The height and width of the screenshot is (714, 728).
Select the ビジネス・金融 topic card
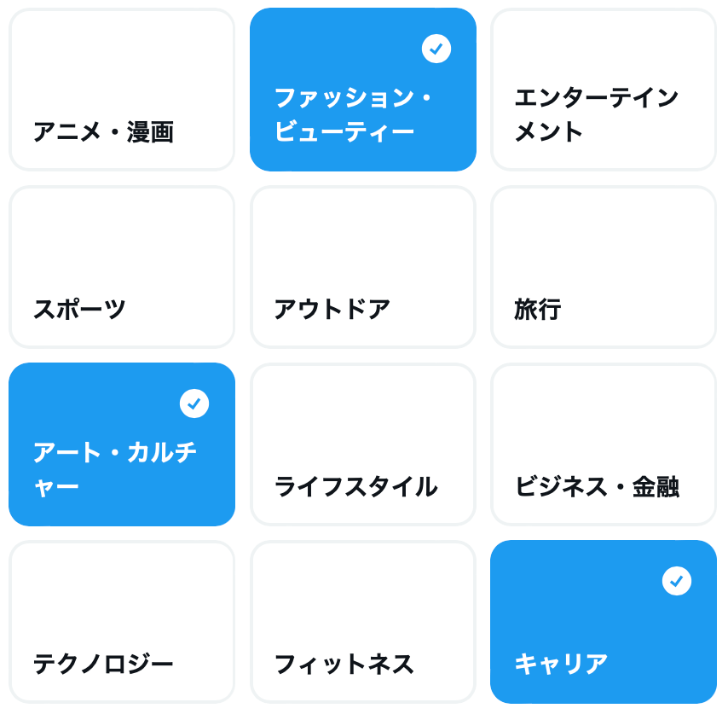[x=604, y=444]
